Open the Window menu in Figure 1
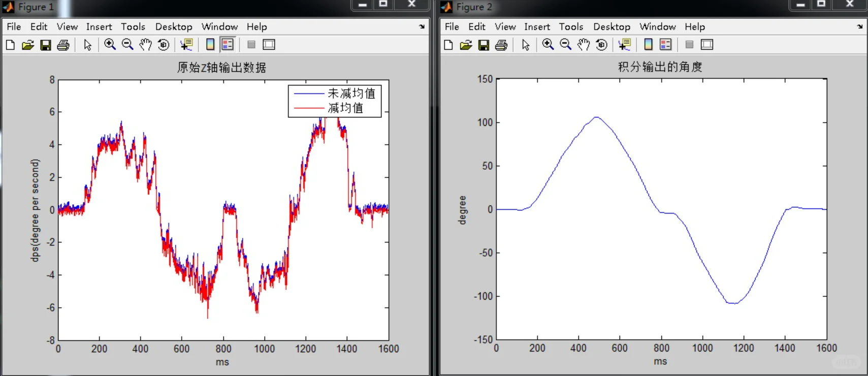This screenshot has height=376, width=868. [x=219, y=27]
